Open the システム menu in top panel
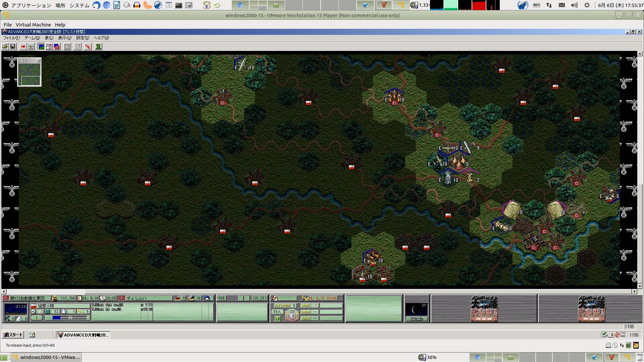This screenshot has width=644, height=362. pos(79,5)
